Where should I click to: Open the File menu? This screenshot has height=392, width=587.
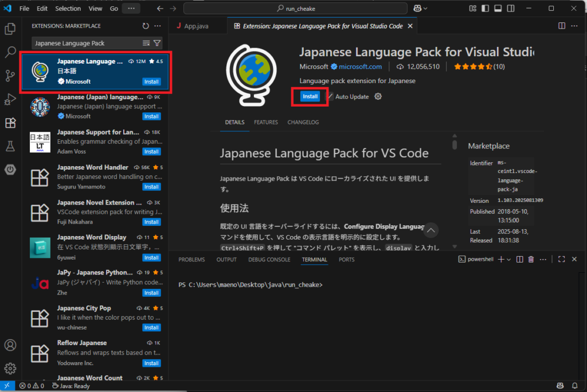pyautogui.click(x=24, y=8)
